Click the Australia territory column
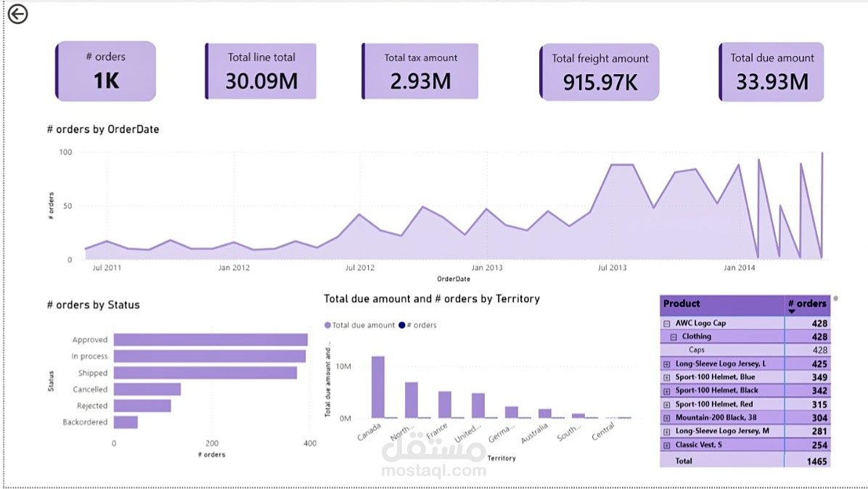Image resolution: width=868 pixels, height=489 pixels. pyautogui.click(x=545, y=414)
